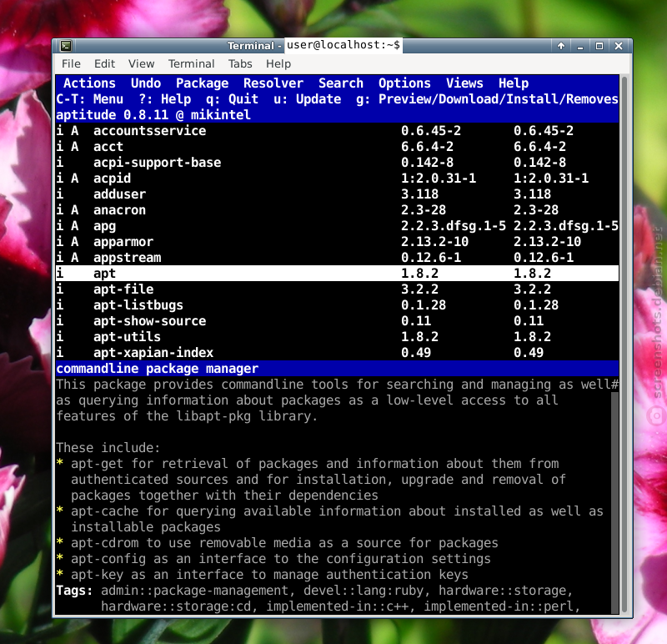Viewport: 667px width, 644px height.
Task: Click the 'aptitude 0.8.11 @ mikintel' title line
Action: click(153, 115)
